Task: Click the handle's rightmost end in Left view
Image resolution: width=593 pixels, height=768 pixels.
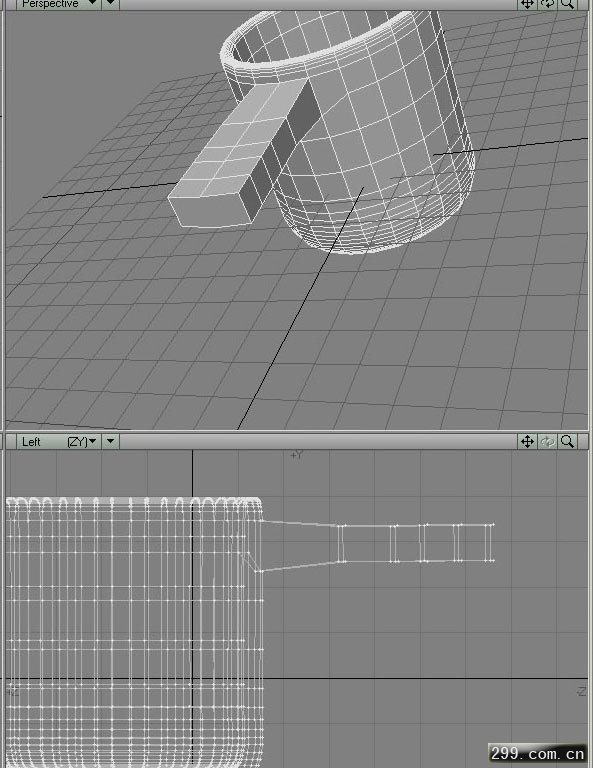Action: click(489, 543)
